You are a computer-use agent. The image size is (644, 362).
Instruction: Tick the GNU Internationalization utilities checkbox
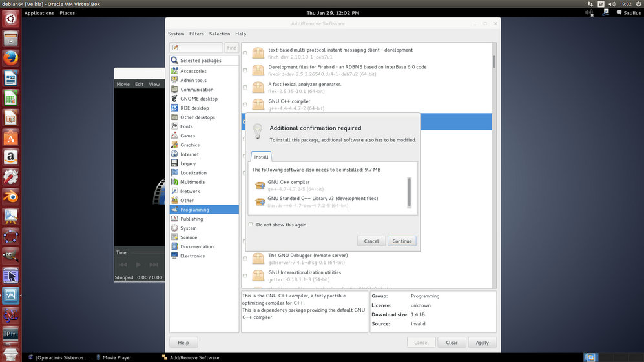tap(245, 276)
